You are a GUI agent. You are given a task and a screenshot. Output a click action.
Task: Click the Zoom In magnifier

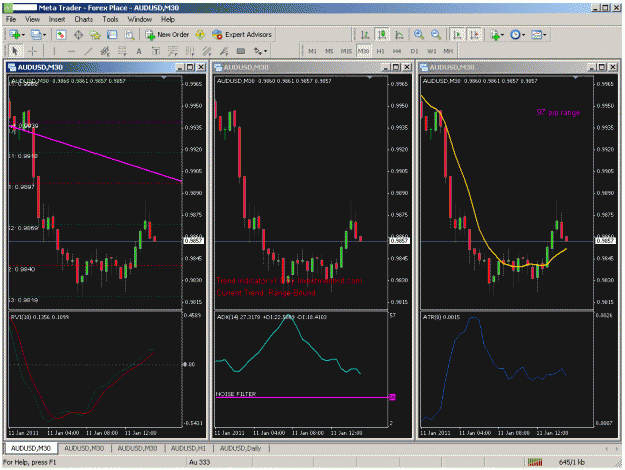(419, 35)
